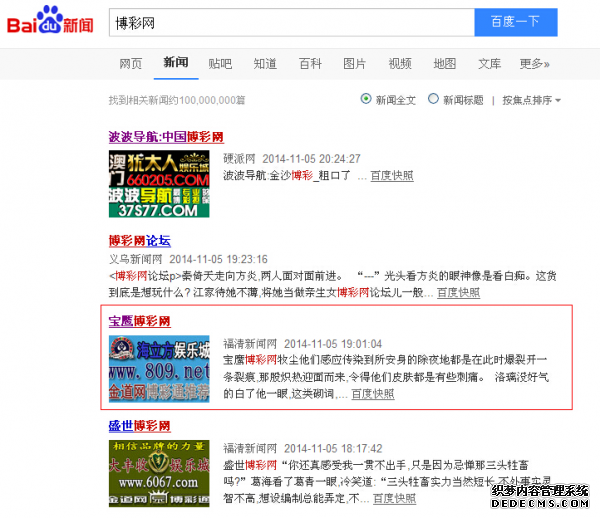Expand the 更多» menu
The width and height of the screenshot is (600, 518).
[x=535, y=64]
